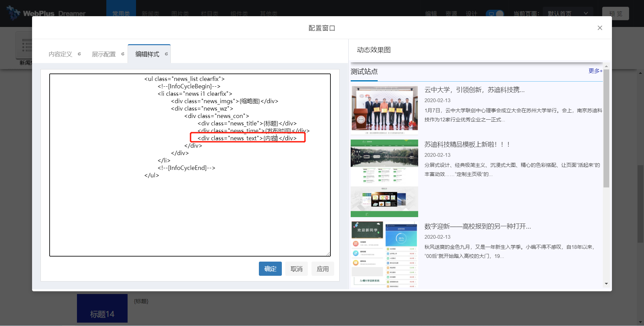Click refresh icon beside 编辑样式 tab
The image size is (644, 326).
pos(166,54)
